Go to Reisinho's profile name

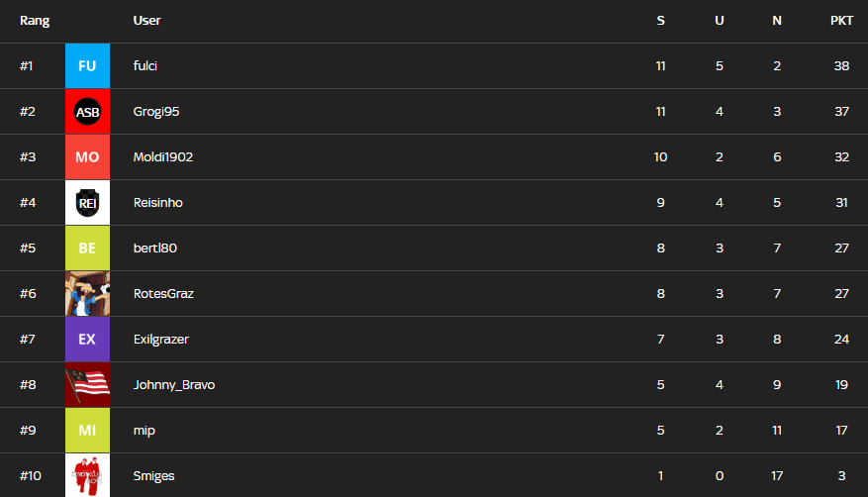tap(158, 203)
